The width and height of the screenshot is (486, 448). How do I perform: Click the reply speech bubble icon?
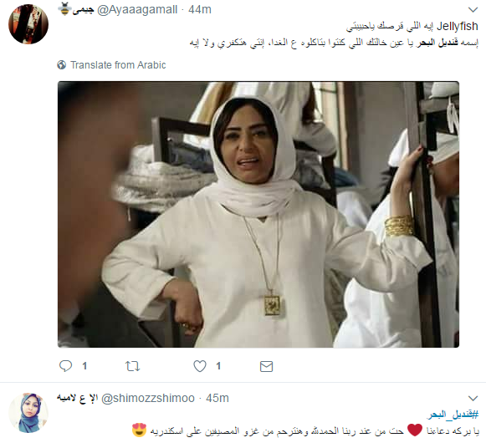coord(65,366)
